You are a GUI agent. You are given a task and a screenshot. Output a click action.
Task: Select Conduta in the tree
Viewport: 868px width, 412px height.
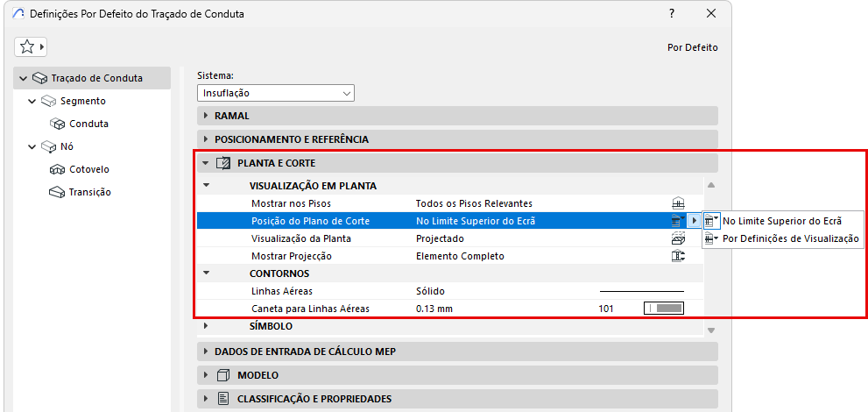coord(88,124)
